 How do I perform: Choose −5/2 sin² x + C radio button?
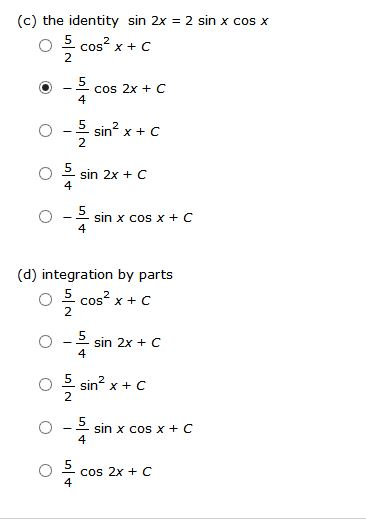pos(46,131)
